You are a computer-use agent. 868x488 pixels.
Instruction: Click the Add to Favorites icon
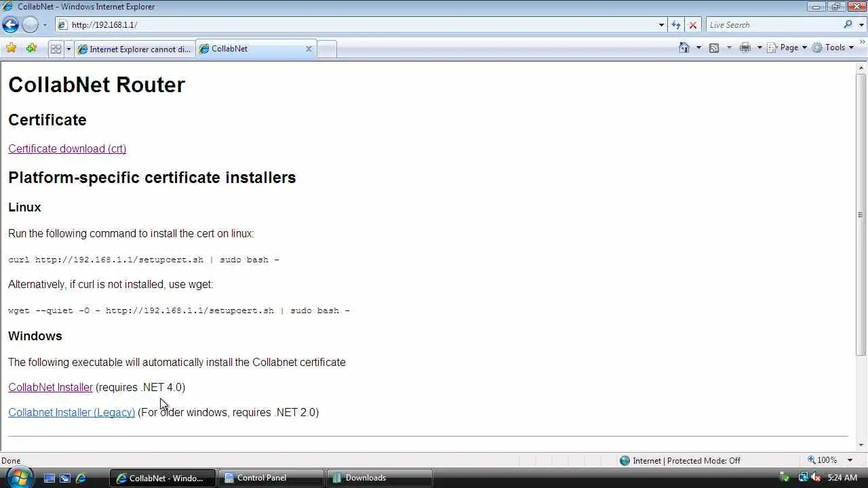tap(31, 48)
